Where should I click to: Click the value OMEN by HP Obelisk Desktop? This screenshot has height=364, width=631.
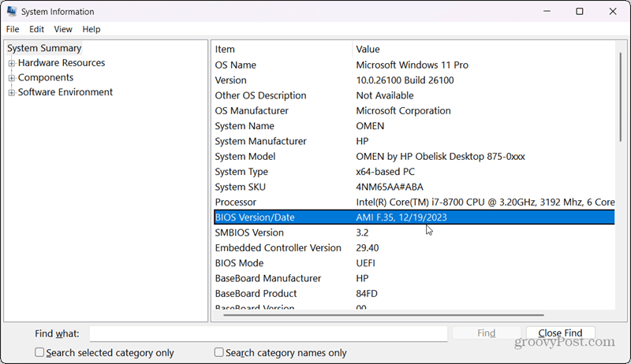tap(440, 156)
